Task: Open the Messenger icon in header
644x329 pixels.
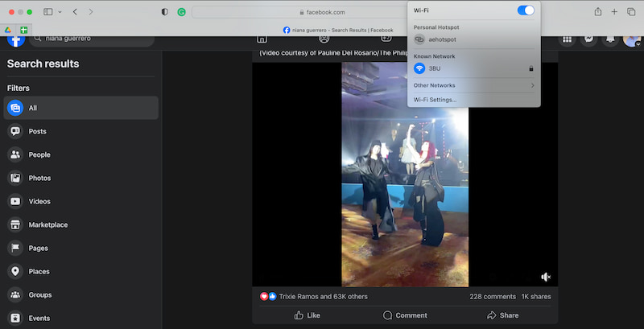Action: [x=590, y=39]
